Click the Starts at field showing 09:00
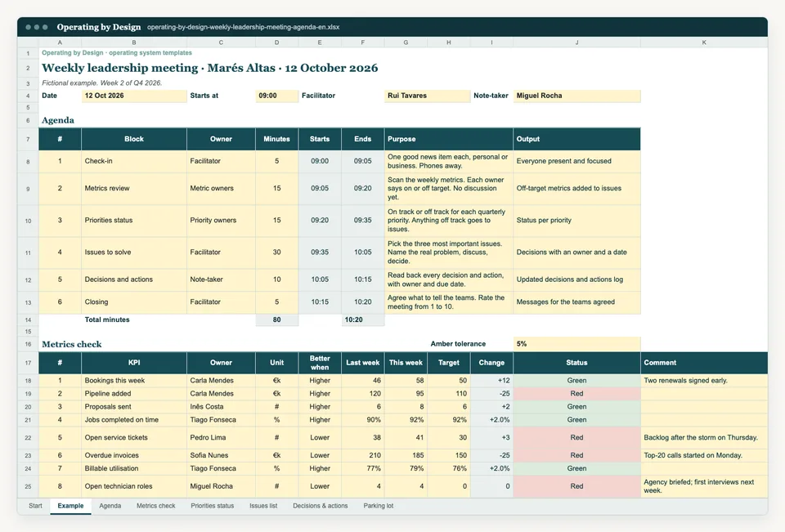 point(277,96)
